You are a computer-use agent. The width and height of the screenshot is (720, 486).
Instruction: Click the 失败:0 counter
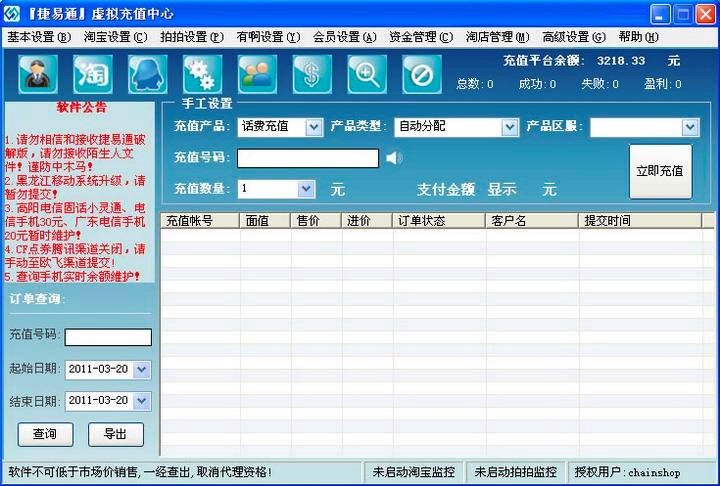click(600, 84)
